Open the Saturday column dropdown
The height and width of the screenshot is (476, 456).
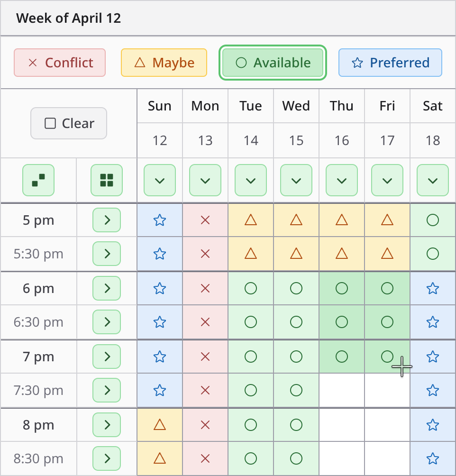[x=433, y=180]
